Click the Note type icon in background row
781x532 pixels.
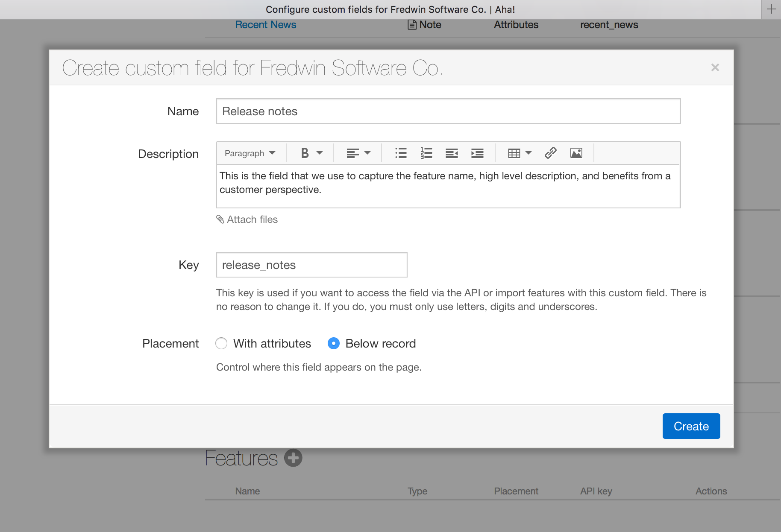412,25
